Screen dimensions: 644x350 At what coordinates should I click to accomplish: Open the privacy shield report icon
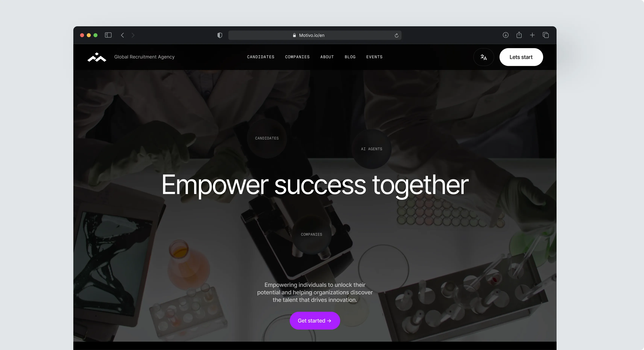(220, 35)
